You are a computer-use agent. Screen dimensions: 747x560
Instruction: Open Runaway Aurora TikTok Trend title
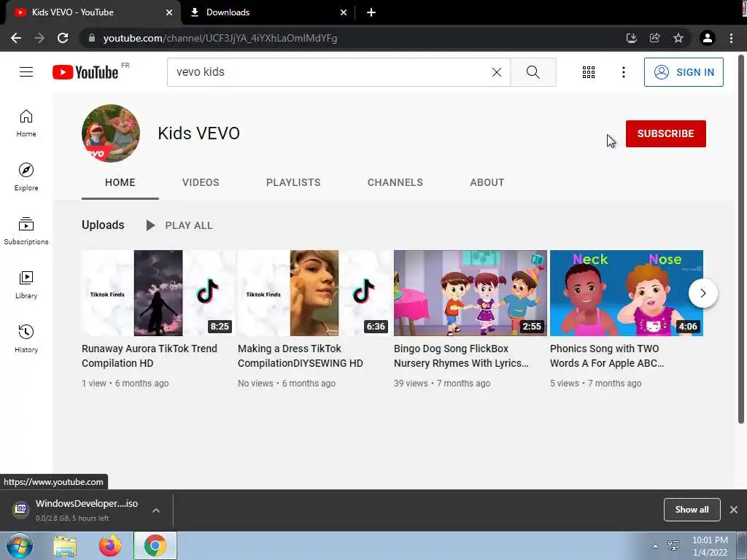coord(149,356)
